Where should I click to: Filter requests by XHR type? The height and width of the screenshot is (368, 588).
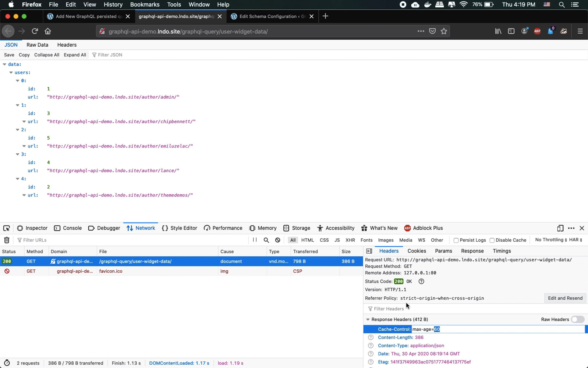point(350,240)
